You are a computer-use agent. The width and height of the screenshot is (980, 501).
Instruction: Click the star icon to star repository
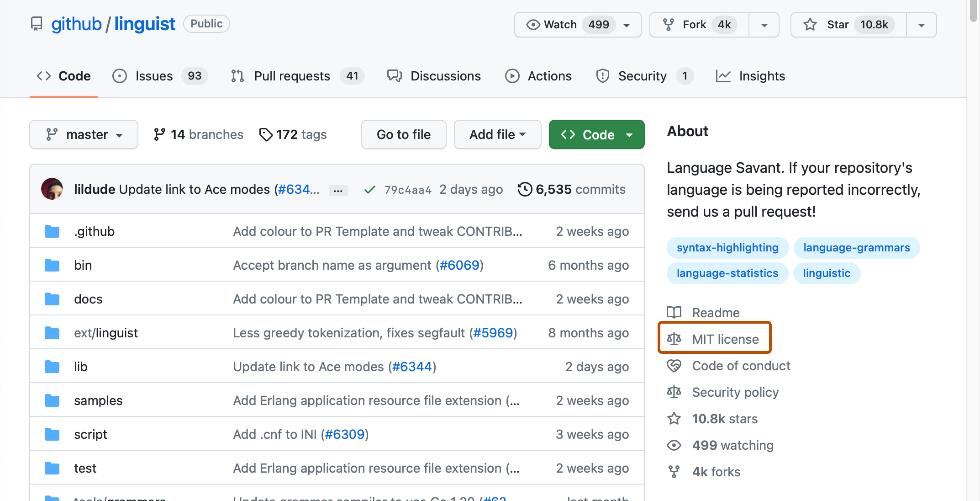coord(810,24)
